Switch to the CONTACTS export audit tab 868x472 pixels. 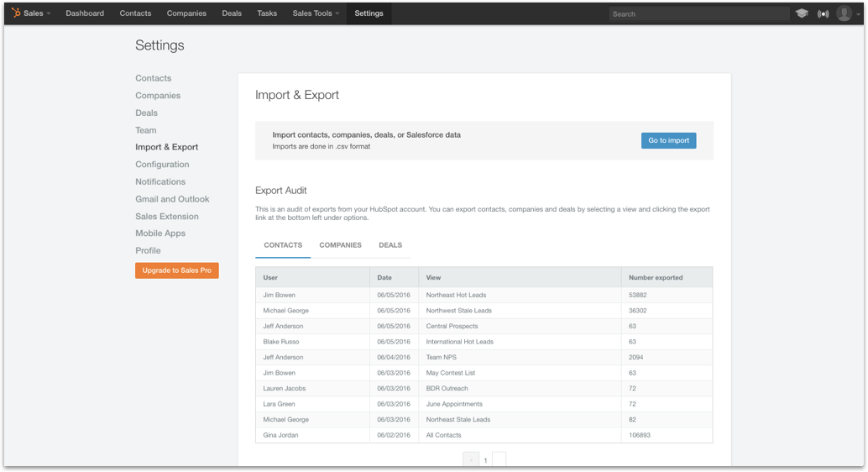[283, 245]
